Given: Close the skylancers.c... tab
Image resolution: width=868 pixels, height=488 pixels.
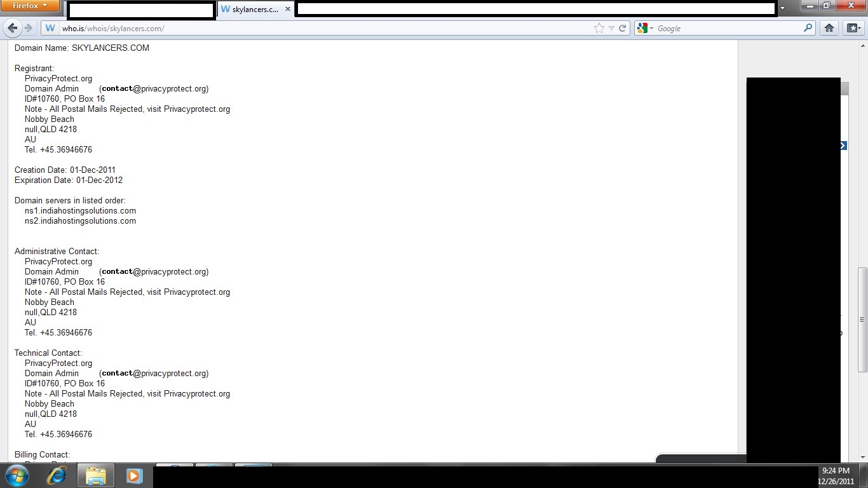Looking at the screenshot, I should pos(288,10).
